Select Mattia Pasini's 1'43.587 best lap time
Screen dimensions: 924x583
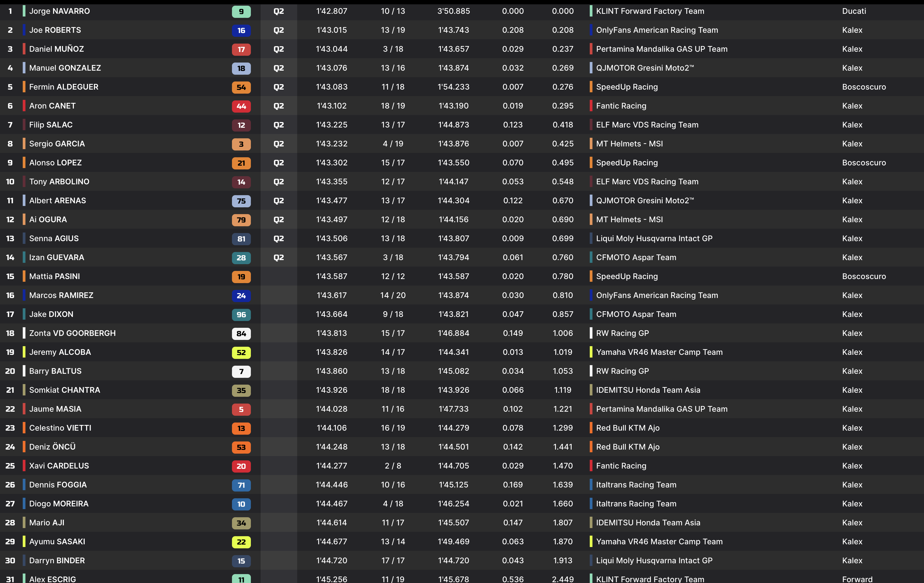click(332, 276)
